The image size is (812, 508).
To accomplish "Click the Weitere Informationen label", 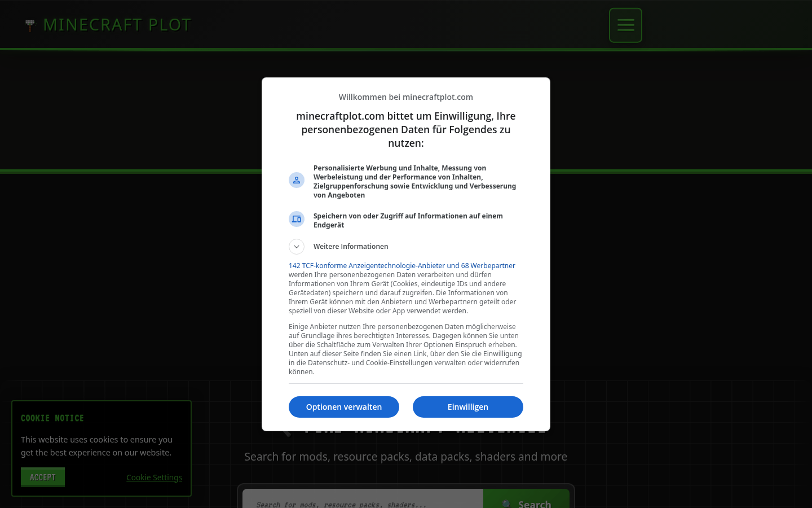I will (351, 247).
